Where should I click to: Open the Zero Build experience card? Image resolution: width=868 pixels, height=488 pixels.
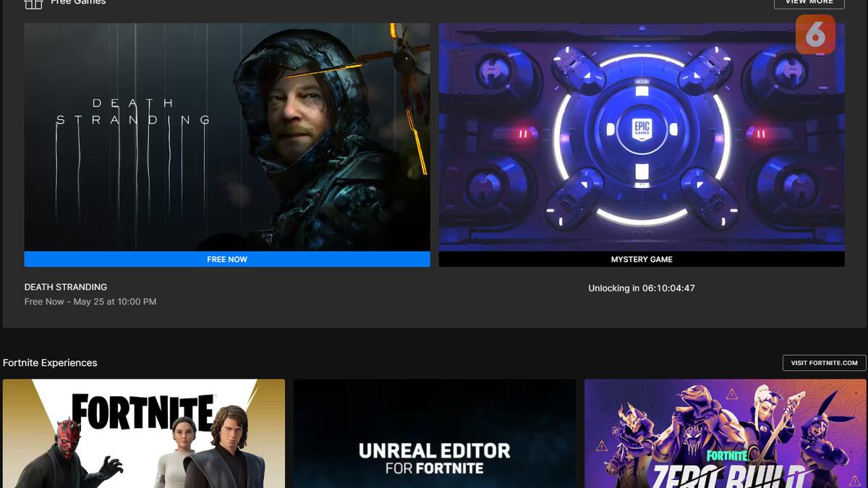click(726, 434)
